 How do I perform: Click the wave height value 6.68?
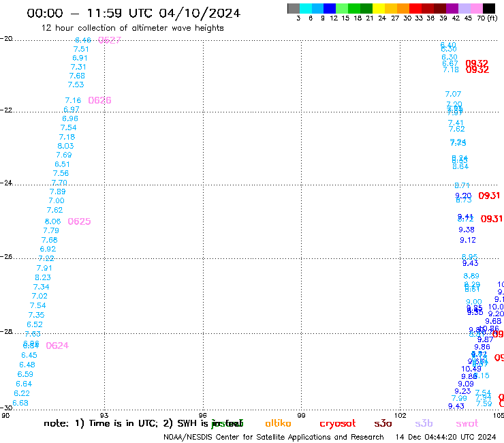pos(20,403)
